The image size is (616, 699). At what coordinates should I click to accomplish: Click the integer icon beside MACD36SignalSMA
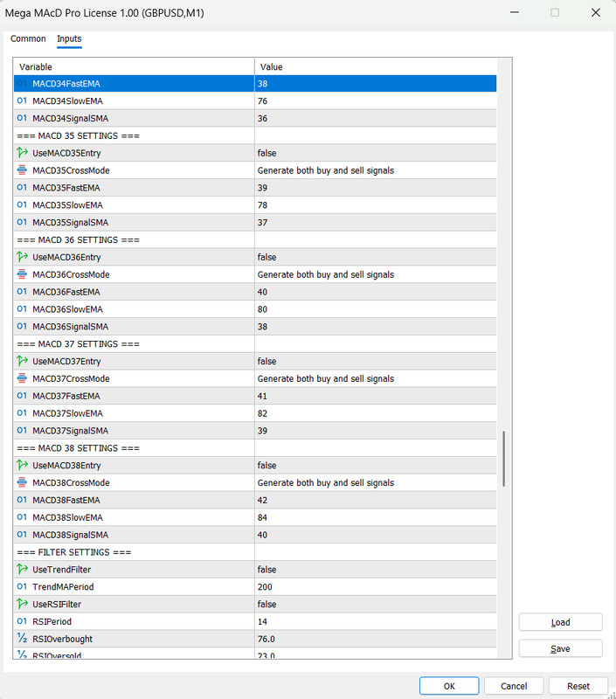tap(22, 327)
